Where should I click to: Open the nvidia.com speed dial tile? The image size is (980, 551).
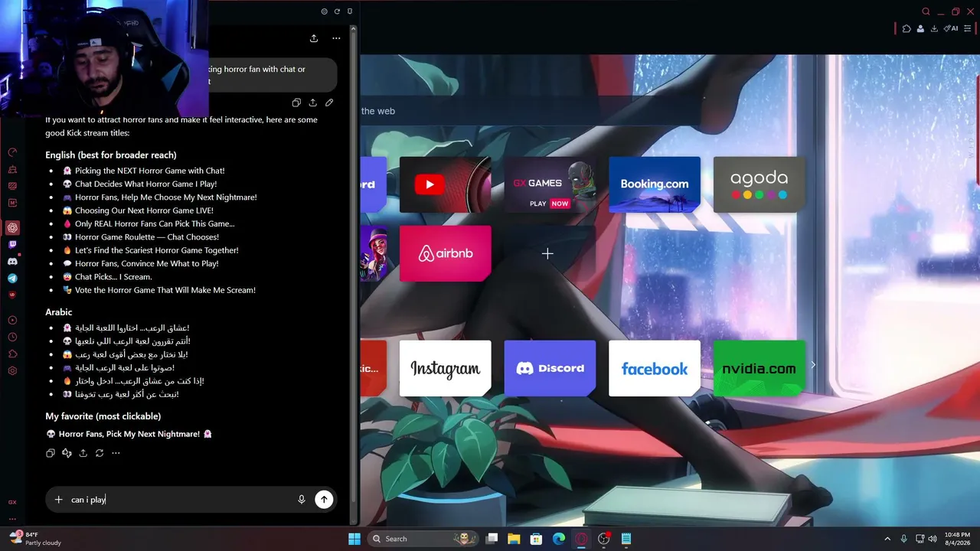pyautogui.click(x=759, y=368)
